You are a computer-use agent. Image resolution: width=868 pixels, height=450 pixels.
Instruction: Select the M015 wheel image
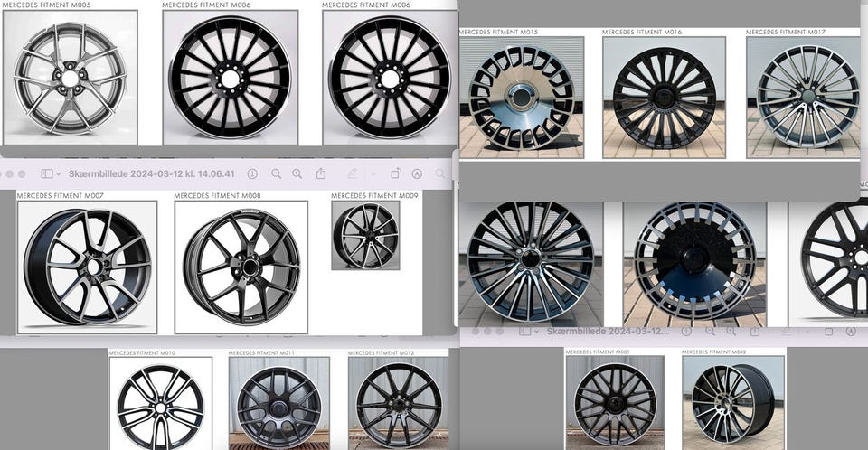click(x=522, y=98)
